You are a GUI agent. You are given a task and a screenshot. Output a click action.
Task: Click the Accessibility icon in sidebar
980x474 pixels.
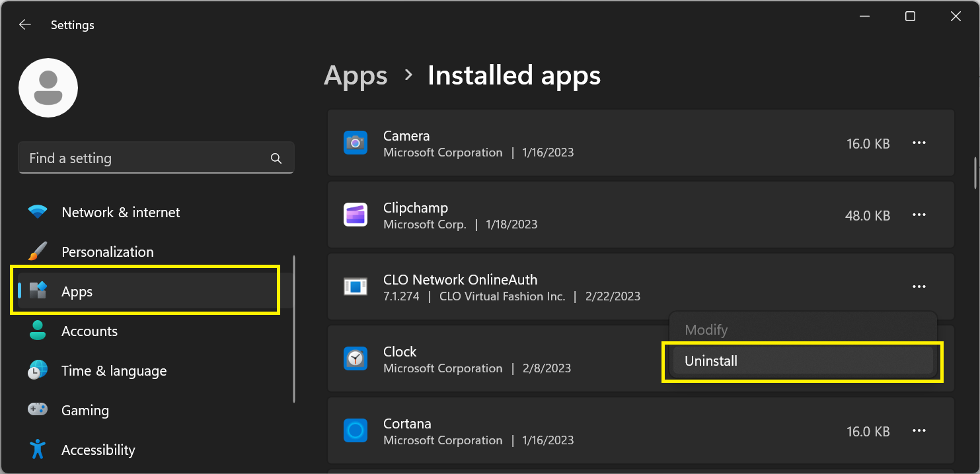point(38,450)
